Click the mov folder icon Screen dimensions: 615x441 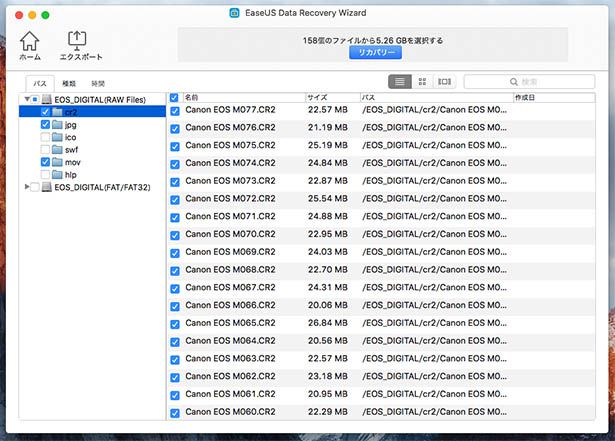coord(58,162)
